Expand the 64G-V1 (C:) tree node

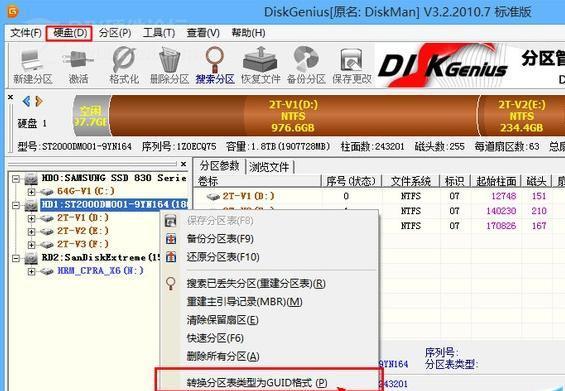[x=31, y=192]
